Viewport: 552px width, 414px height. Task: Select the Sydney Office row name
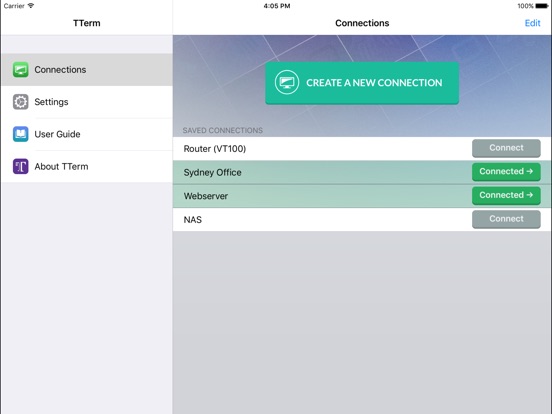pos(213,172)
